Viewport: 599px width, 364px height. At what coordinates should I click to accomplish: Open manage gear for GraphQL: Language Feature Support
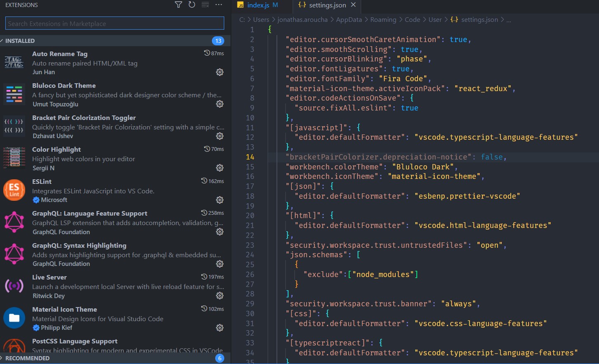pyautogui.click(x=220, y=232)
